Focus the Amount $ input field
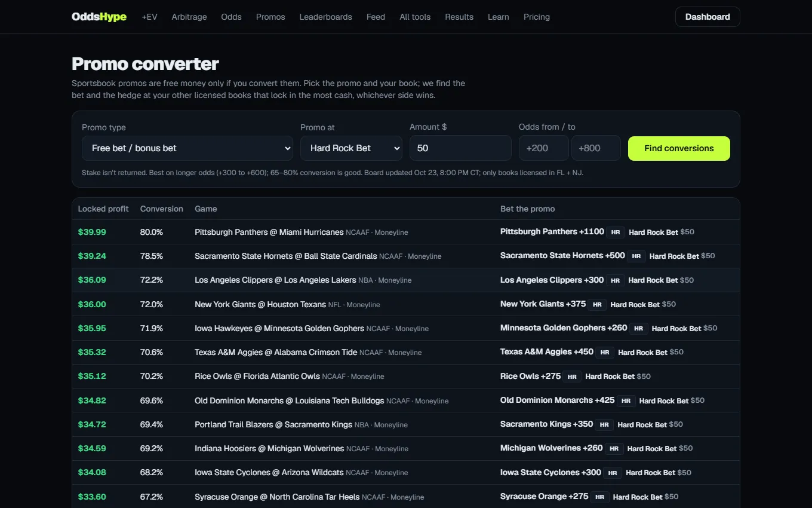This screenshot has height=508, width=812. (x=460, y=148)
